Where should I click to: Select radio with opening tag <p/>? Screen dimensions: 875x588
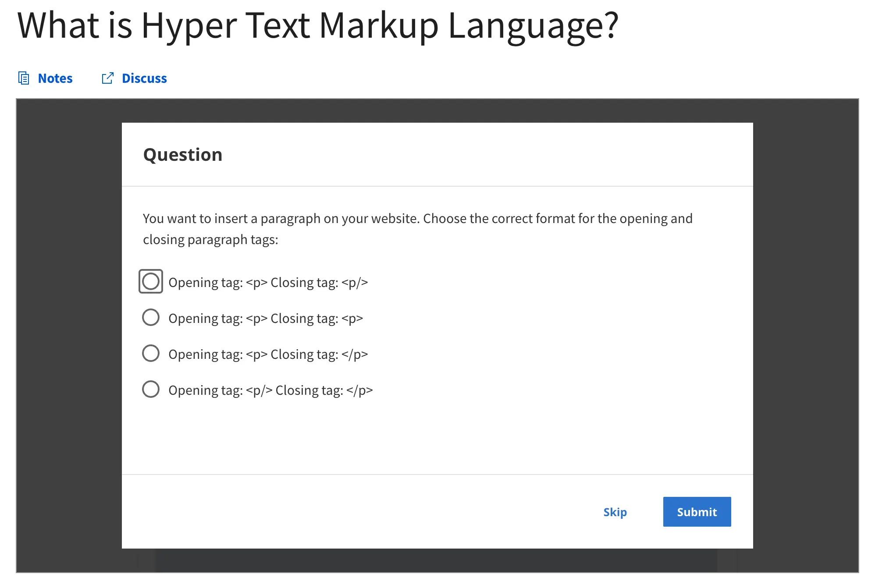pyautogui.click(x=151, y=389)
